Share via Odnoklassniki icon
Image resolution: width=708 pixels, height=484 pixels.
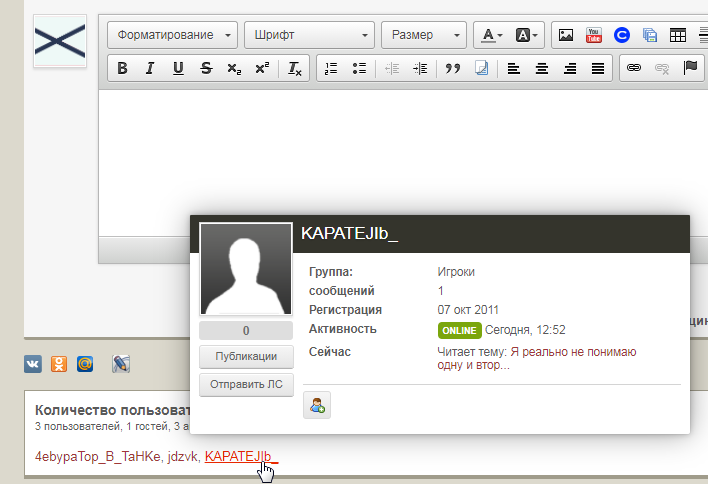[59, 364]
